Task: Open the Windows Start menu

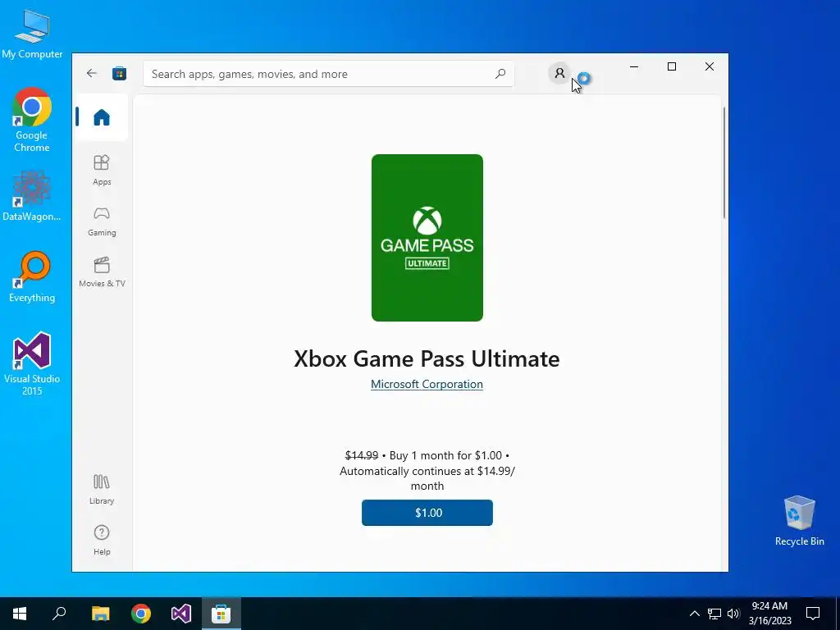Action: [x=20, y=614]
